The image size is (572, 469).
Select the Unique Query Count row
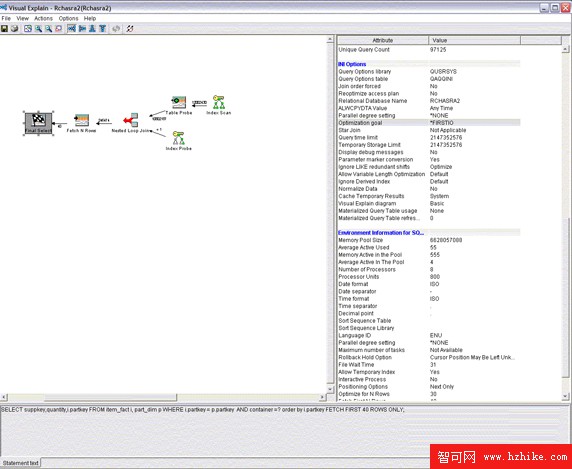pyautogui.click(x=429, y=50)
